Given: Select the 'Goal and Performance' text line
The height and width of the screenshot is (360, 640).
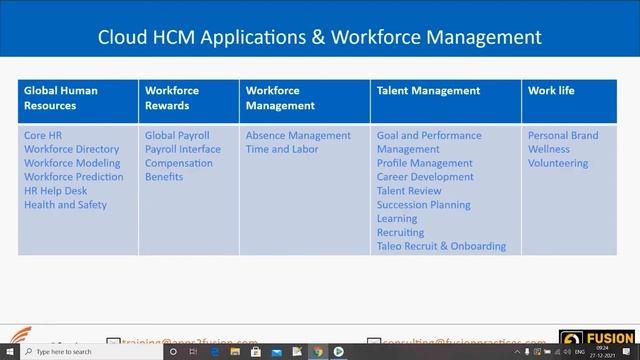Looking at the screenshot, I should [x=429, y=136].
